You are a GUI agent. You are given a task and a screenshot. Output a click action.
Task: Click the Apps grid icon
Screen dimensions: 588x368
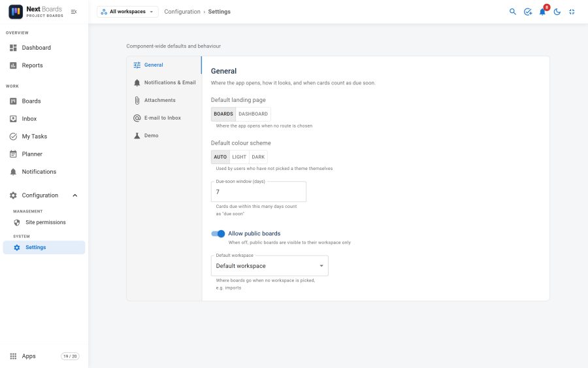pyautogui.click(x=13, y=356)
